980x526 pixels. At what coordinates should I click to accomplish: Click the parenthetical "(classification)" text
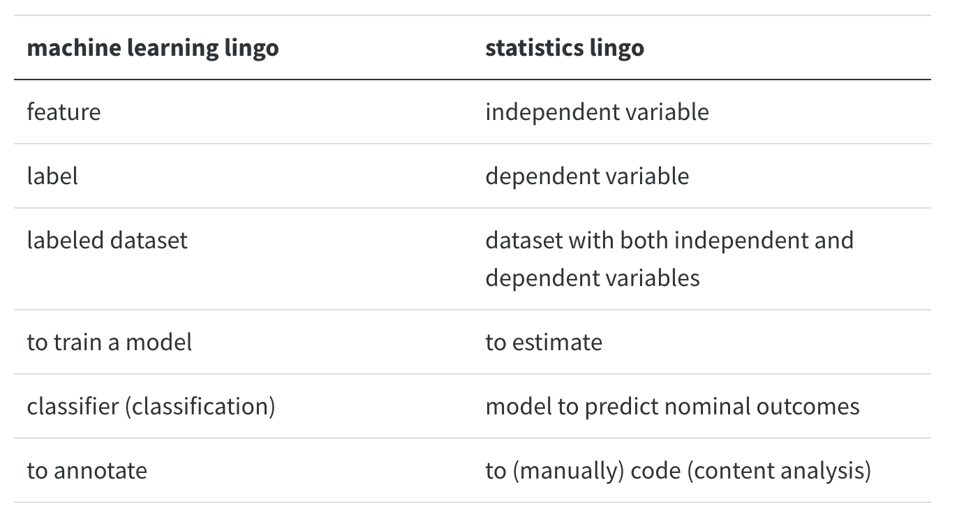point(200,406)
